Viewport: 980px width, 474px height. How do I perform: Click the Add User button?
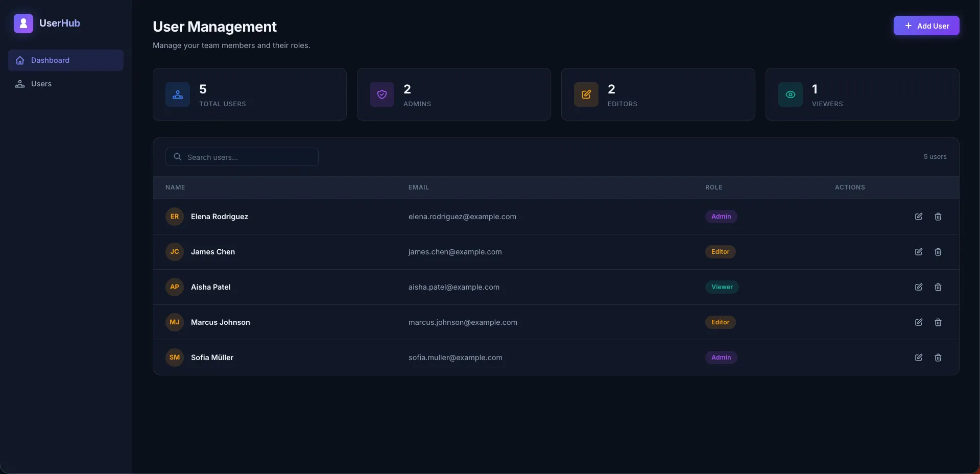(926, 26)
